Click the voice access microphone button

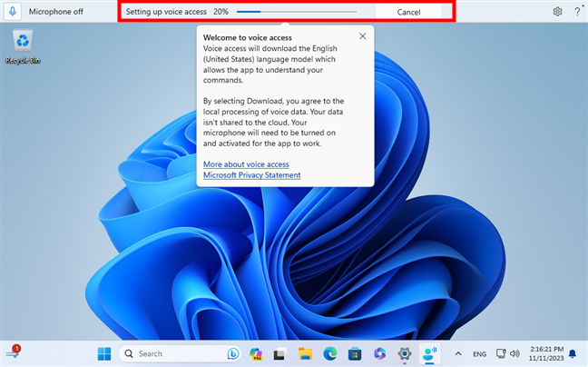[x=13, y=12]
